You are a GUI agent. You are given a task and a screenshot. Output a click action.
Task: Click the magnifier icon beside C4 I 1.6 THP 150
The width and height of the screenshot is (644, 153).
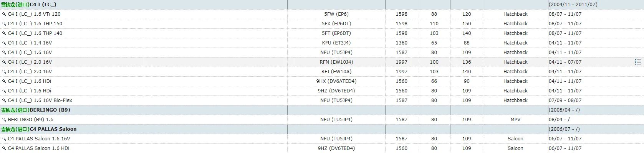pyautogui.click(x=4, y=24)
